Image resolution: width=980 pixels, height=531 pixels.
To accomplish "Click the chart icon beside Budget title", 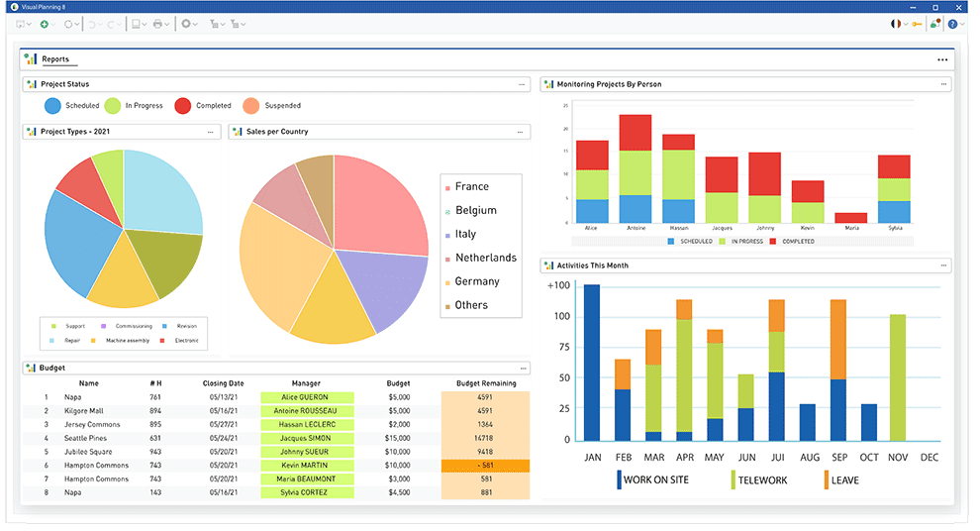I will pos(31,368).
